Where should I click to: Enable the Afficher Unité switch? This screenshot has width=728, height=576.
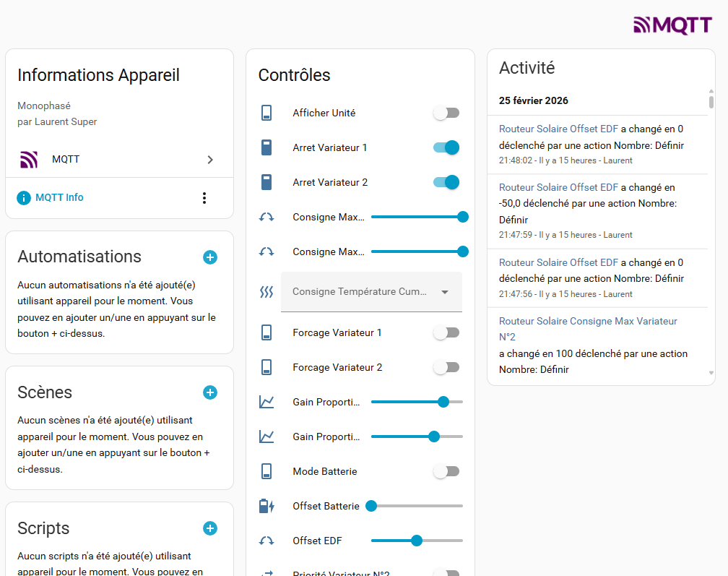pos(446,113)
